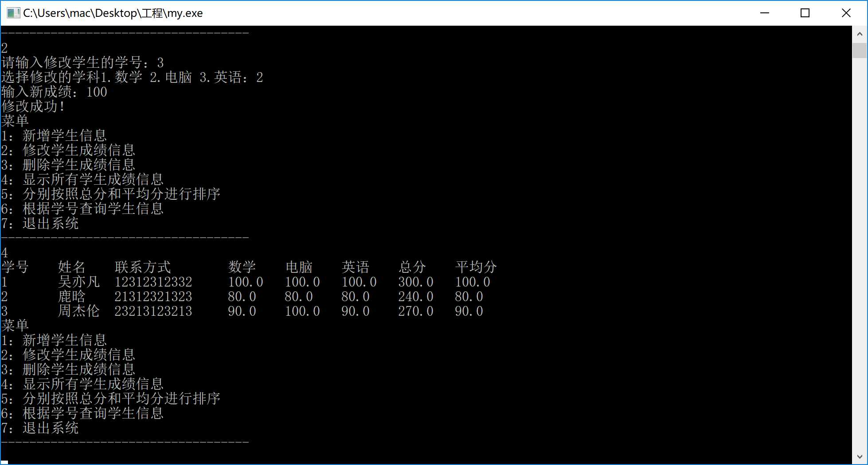Viewport: 868px width, 465px height.
Task: Click the scrollbar up arrow
Action: point(860,34)
